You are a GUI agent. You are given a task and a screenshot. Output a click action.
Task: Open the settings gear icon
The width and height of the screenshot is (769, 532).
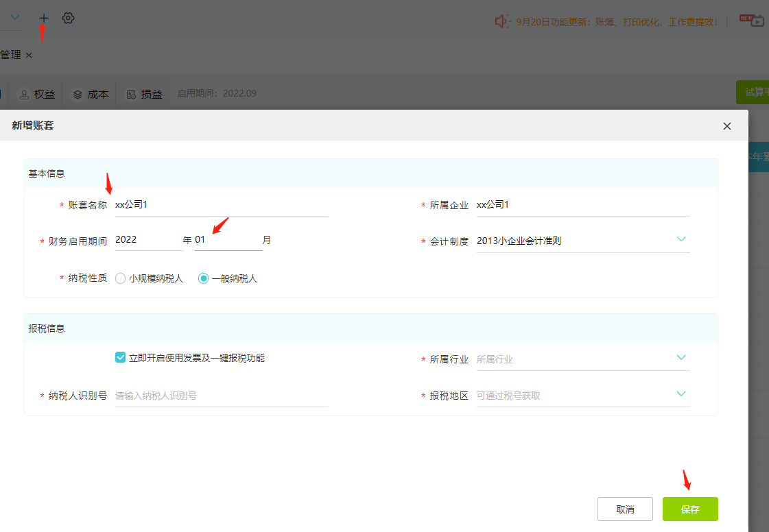coord(68,18)
